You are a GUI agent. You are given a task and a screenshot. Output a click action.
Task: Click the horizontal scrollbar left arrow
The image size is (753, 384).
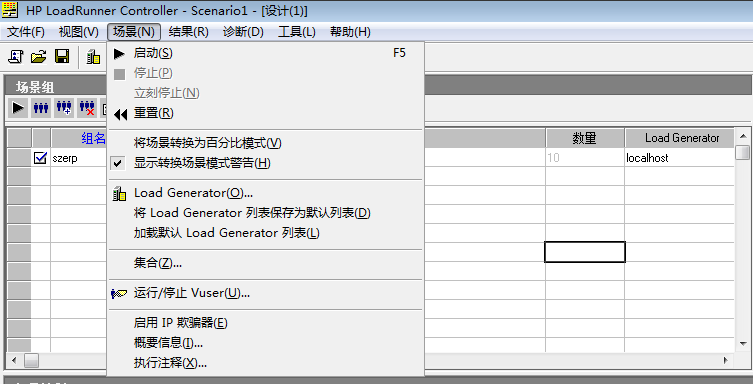click(x=14, y=360)
